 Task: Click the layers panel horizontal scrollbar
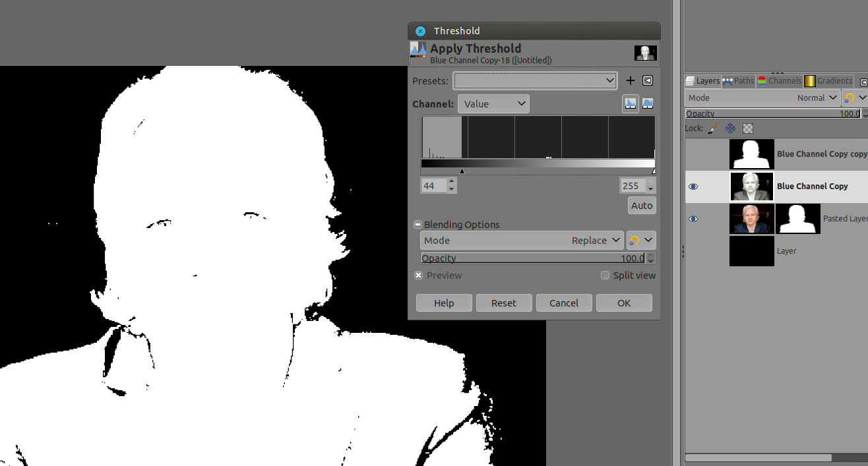[759, 457]
